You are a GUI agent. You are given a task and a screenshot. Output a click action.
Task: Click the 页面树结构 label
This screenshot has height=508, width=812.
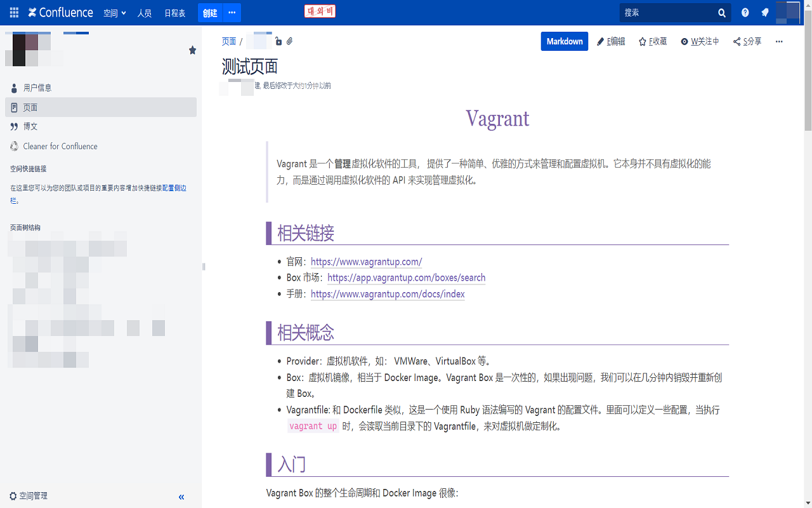pos(25,227)
